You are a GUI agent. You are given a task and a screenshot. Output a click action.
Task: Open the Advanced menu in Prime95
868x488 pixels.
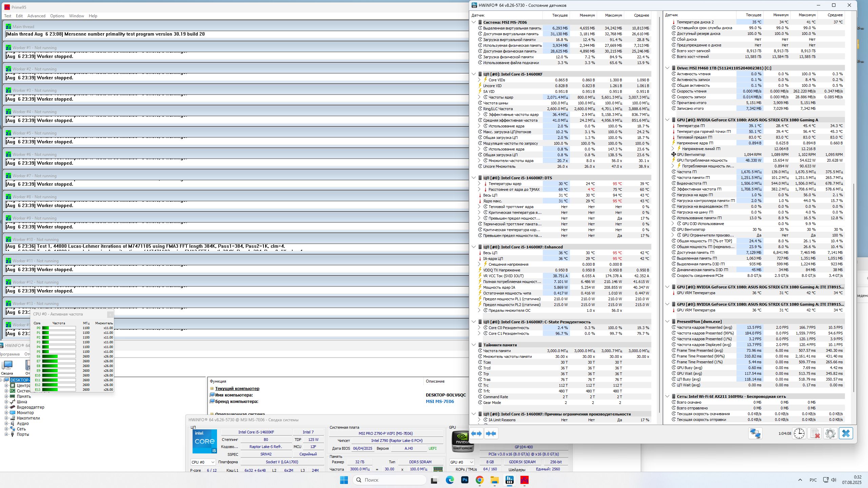[x=36, y=16]
